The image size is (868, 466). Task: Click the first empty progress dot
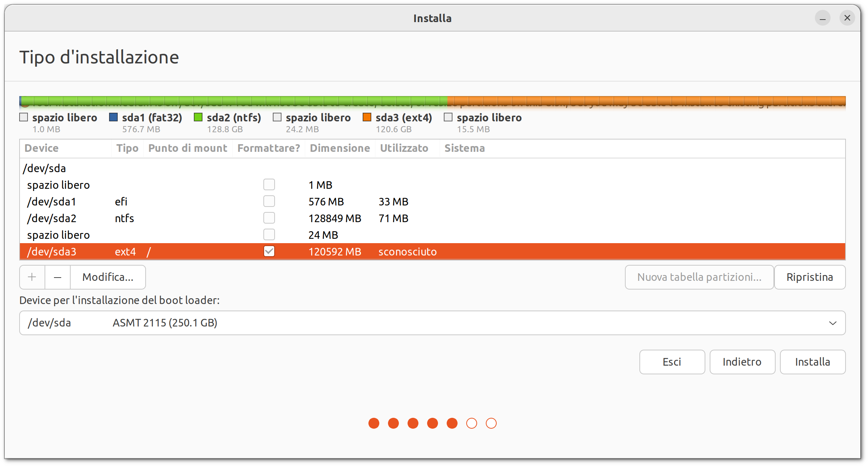[x=472, y=423]
